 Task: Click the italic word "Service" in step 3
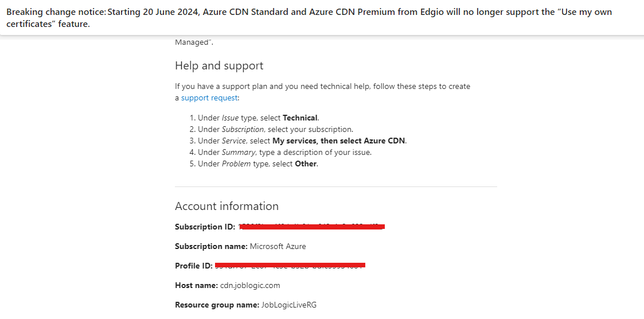coord(234,141)
